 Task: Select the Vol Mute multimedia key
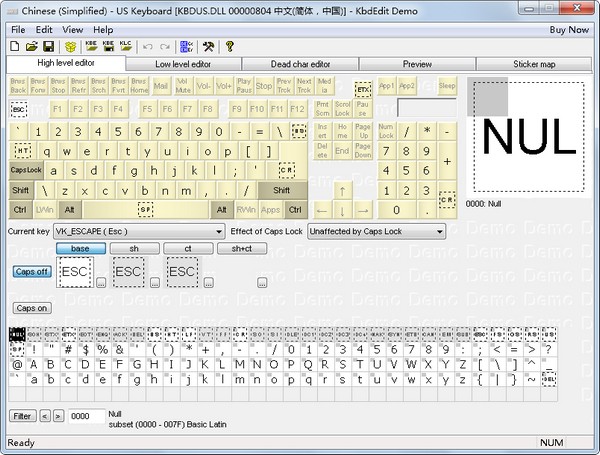(183, 86)
